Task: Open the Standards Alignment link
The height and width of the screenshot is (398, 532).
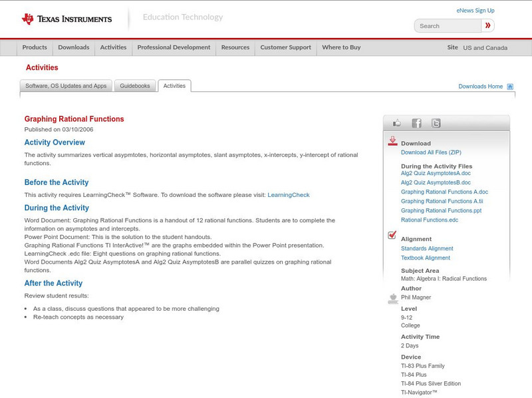Action: [x=427, y=248]
